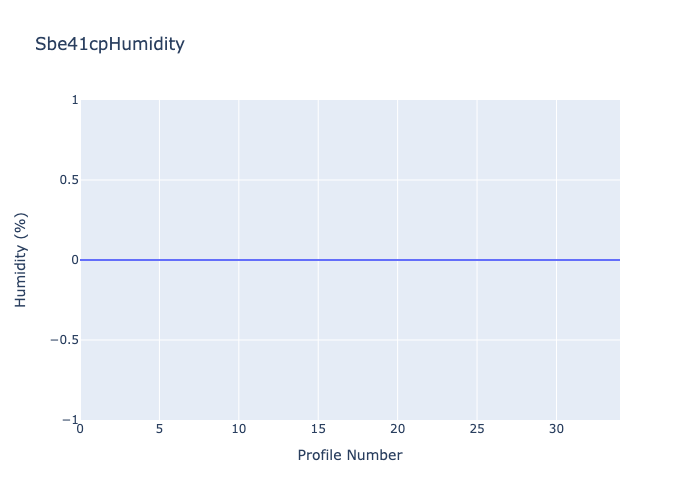Click the 0 tick on the x-axis

80,429
